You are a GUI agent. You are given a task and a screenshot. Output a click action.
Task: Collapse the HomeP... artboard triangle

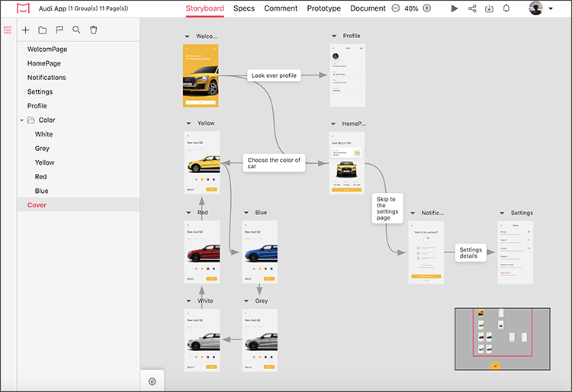click(333, 124)
